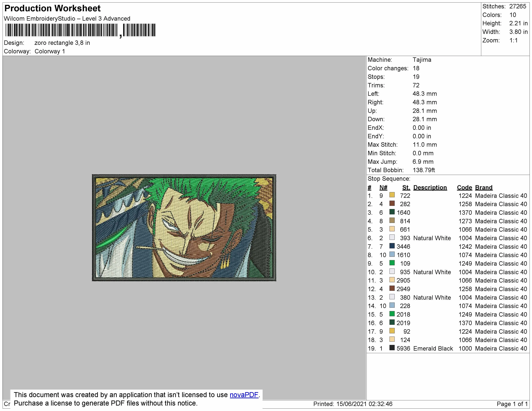Click the design name 'zoro rectangle 3,8 in'
Image resolution: width=532 pixels, height=411 pixels.
pos(62,43)
